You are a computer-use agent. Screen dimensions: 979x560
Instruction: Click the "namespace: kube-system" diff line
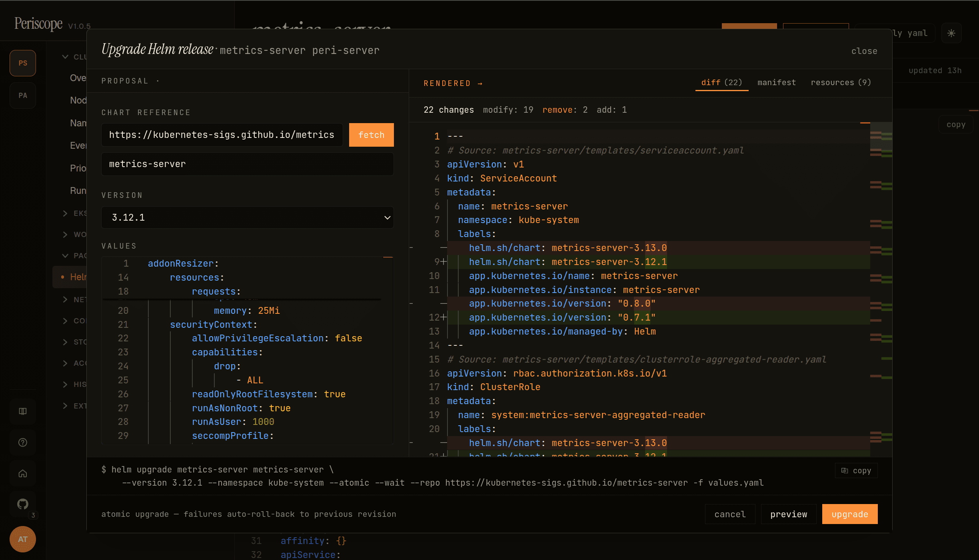coord(518,220)
